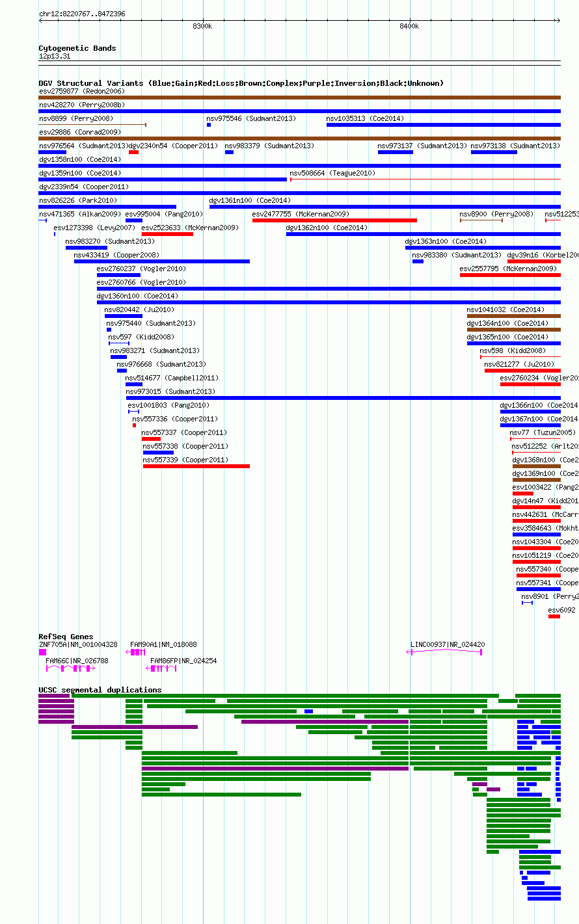Open the dgv1362n100 (Coe2014) label
Screen dimensions: 579x924
pos(327,228)
